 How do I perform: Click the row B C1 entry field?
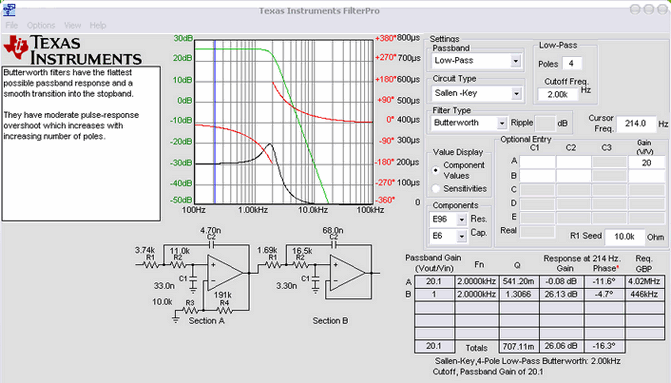coord(537,176)
